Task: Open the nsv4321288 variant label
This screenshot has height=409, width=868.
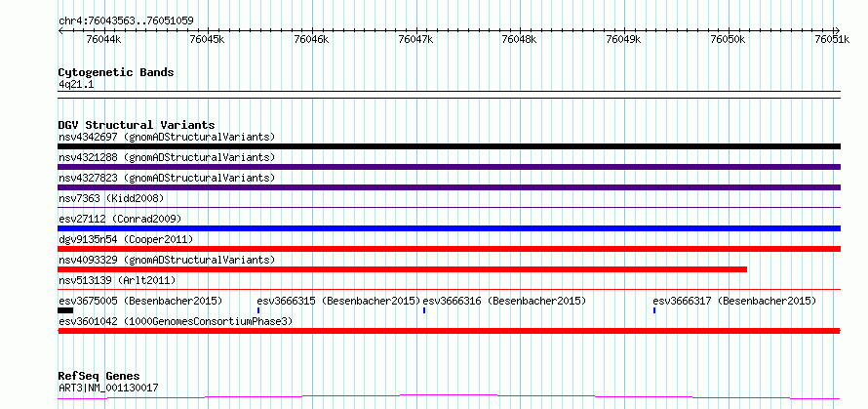Action: [167, 157]
